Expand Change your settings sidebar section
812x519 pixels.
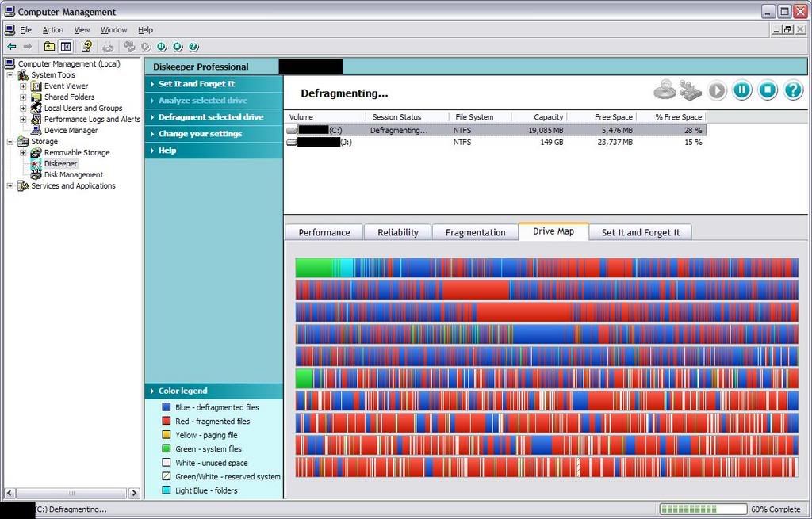click(x=214, y=133)
